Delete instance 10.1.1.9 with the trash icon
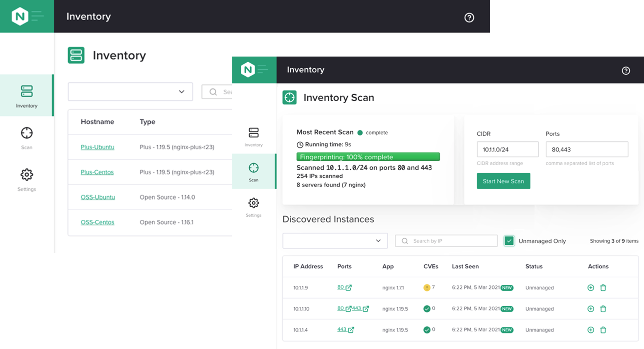This screenshot has height=349, width=644. click(603, 288)
